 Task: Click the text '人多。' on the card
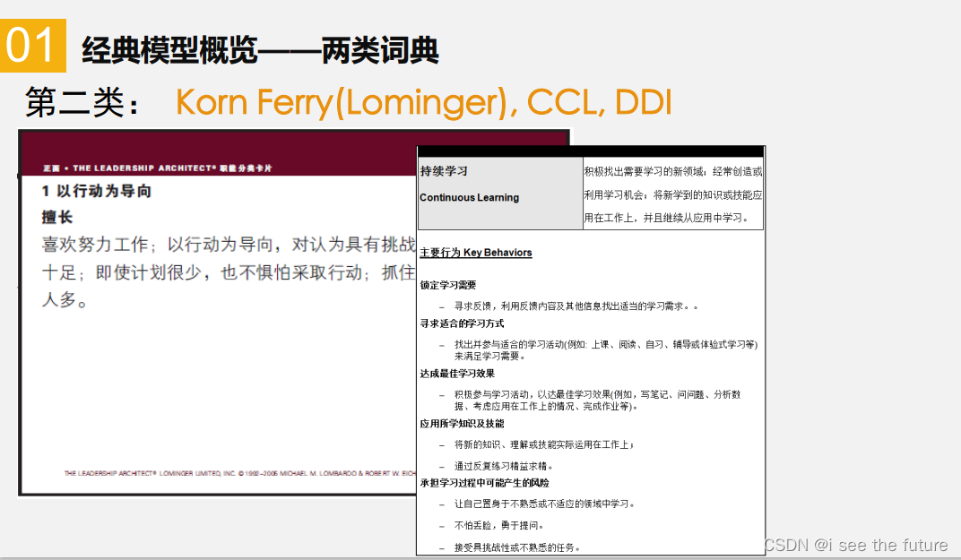(65, 299)
